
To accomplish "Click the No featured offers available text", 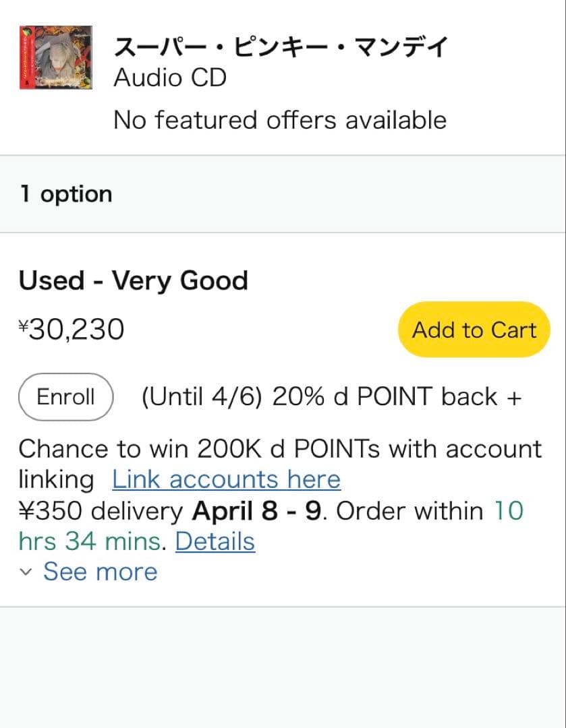I will pyautogui.click(x=280, y=120).
